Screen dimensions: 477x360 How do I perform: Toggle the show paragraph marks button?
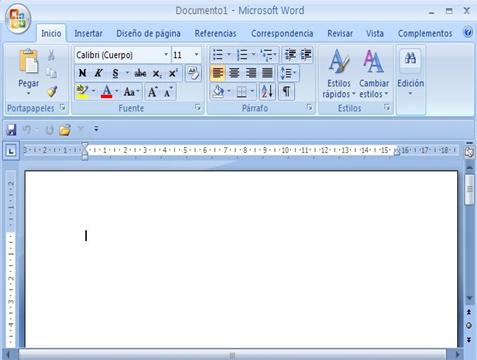pyautogui.click(x=286, y=91)
